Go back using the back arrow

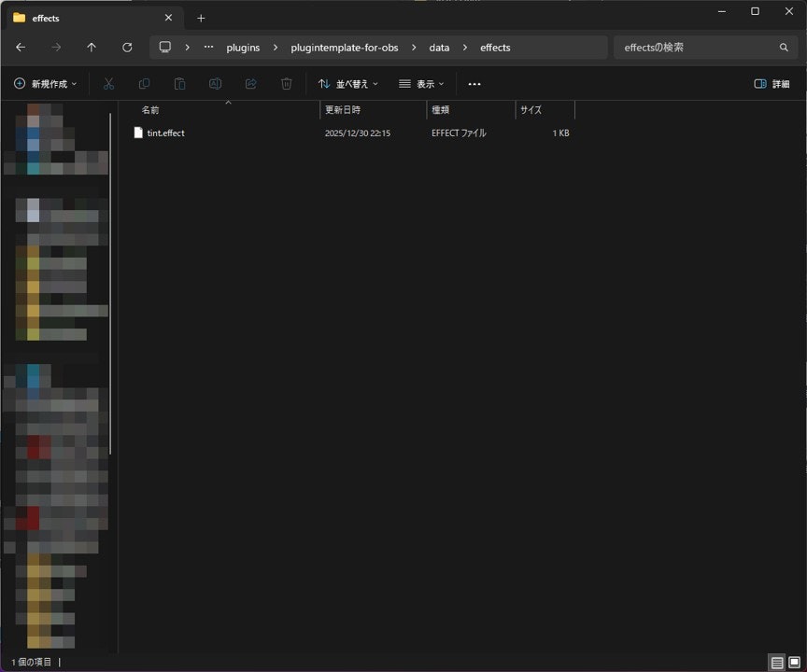(x=21, y=48)
